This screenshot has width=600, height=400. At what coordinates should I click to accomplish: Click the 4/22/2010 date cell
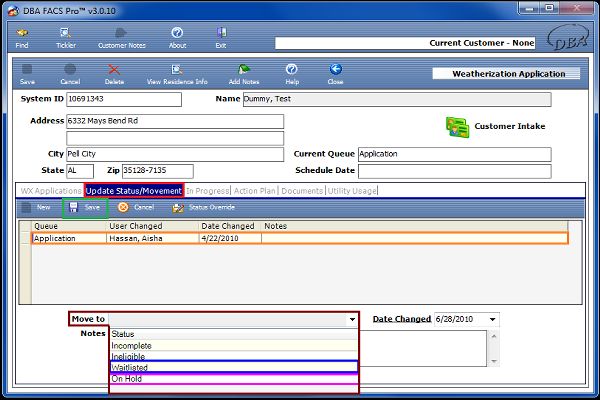point(230,238)
